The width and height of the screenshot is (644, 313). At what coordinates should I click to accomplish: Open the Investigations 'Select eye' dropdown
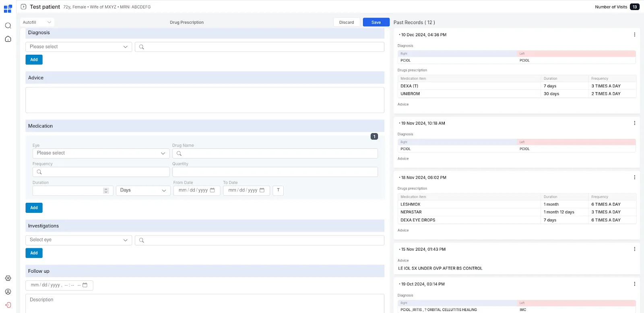(78, 240)
